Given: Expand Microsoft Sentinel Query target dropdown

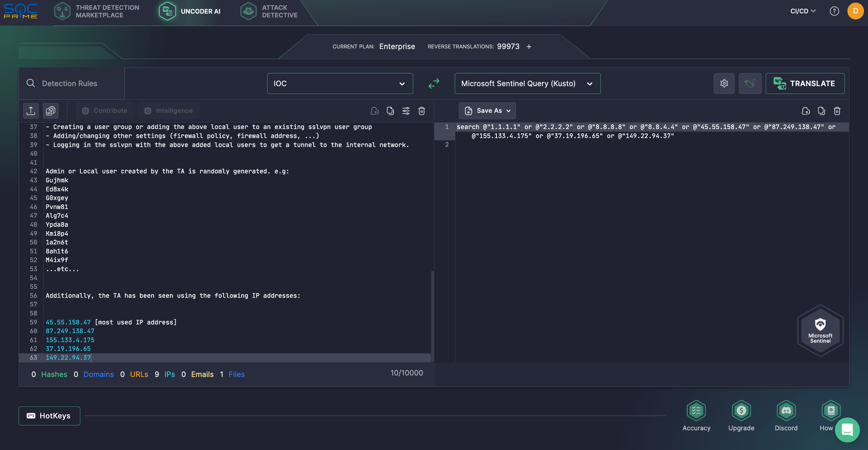Looking at the screenshot, I should pos(527,83).
